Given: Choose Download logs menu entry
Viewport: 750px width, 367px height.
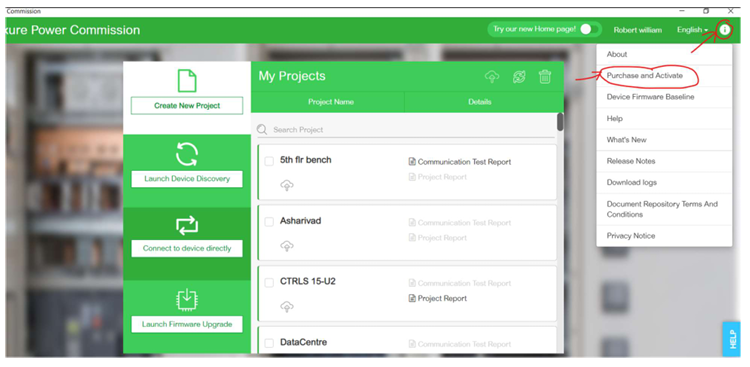Looking at the screenshot, I should (664, 182).
